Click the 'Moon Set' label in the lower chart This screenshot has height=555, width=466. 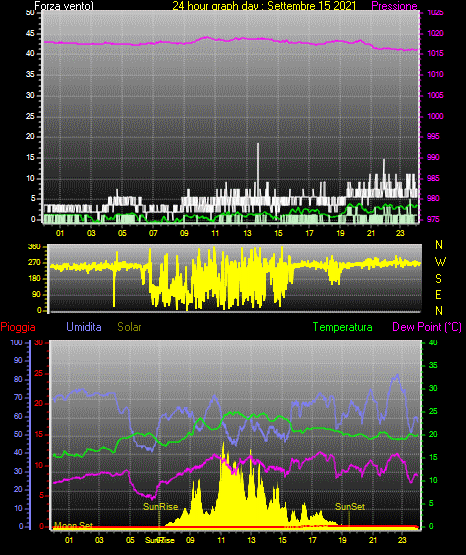pyautogui.click(x=74, y=525)
